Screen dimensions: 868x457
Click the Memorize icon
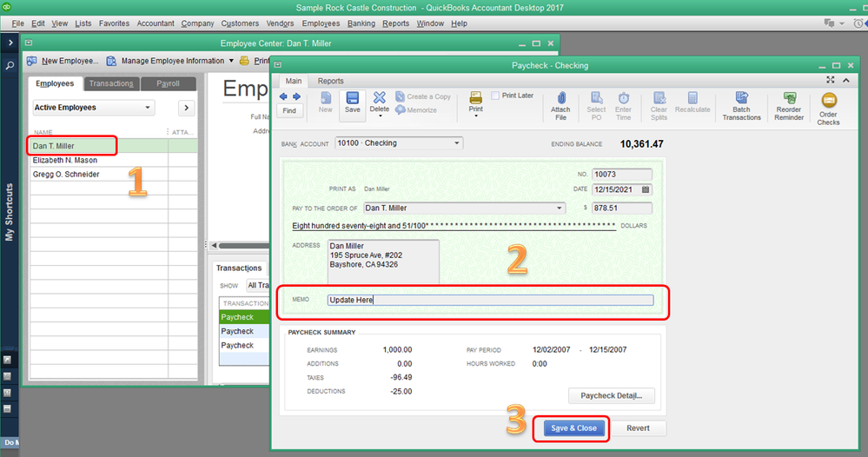click(401, 109)
